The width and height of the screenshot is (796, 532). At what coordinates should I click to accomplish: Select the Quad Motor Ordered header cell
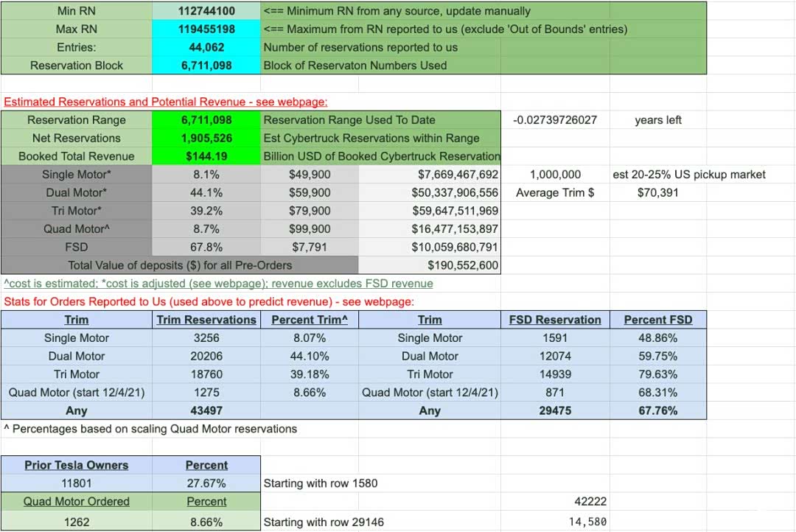[76, 502]
